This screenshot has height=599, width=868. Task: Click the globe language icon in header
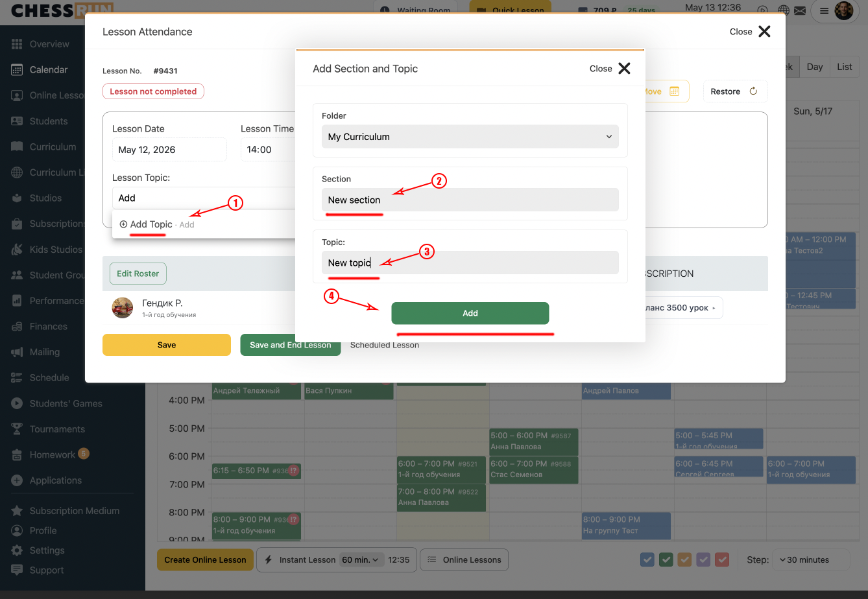coord(784,10)
